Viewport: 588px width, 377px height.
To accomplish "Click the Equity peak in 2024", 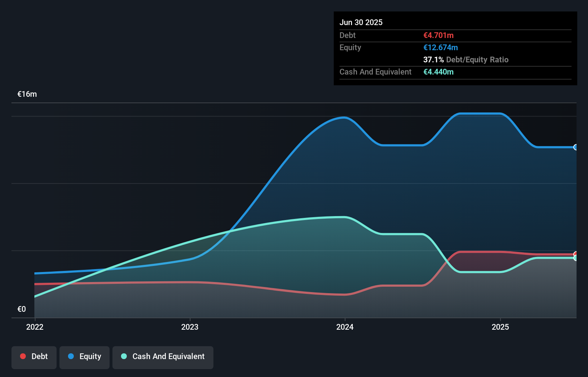I will [x=344, y=117].
